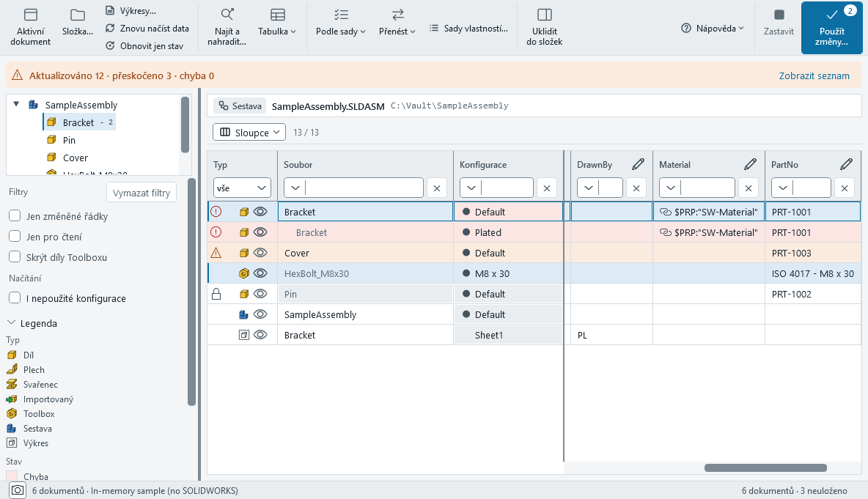Click the pencil edit icon for Material column
868x499 pixels.
pyautogui.click(x=750, y=164)
